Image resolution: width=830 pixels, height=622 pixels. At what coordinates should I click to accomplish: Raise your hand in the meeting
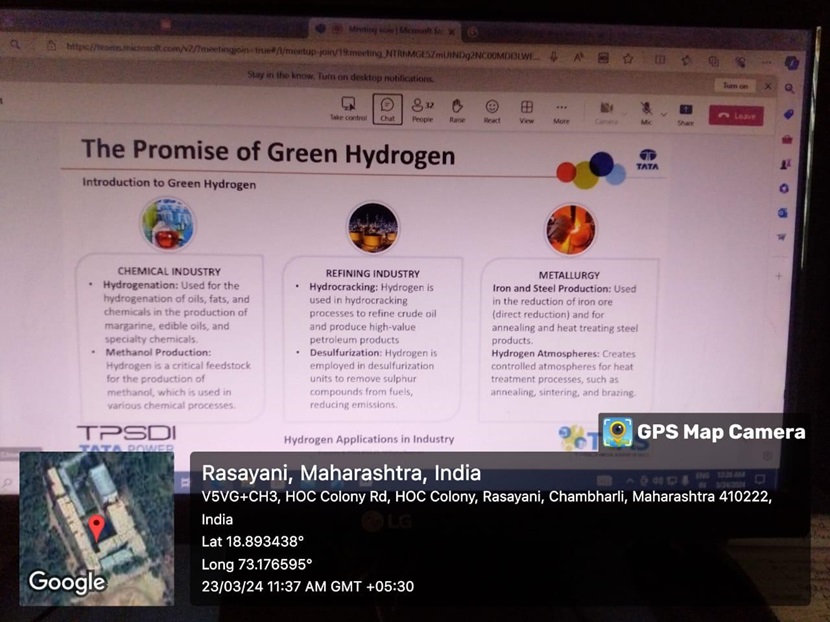(457, 107)
